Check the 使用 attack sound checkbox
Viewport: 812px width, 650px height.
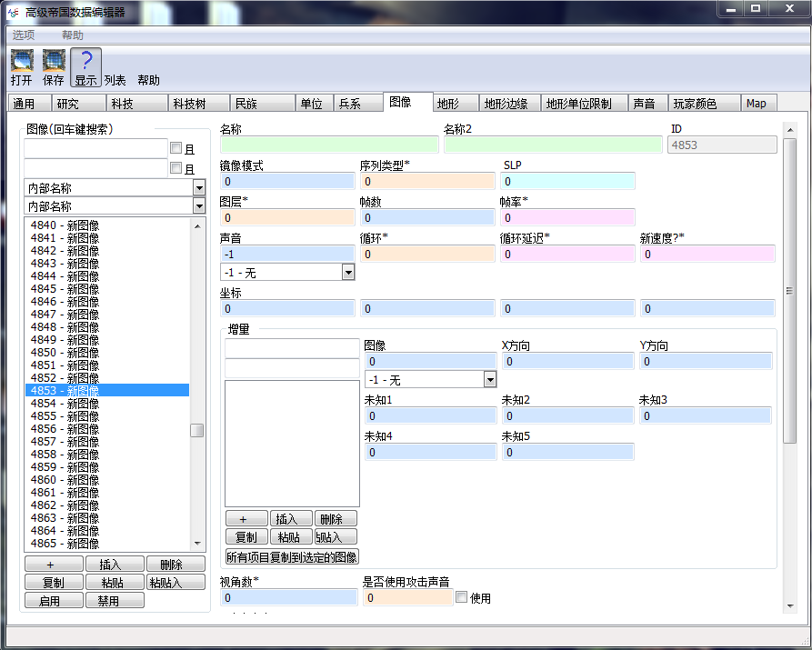(x=462, y=597)
